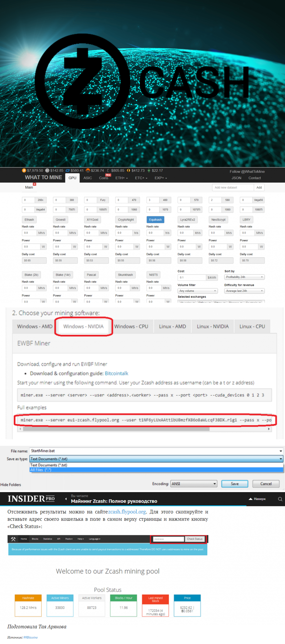Open the Bitcointalk guide link
The width and height of the screenshot is (285, 644).
pos(116,373)
